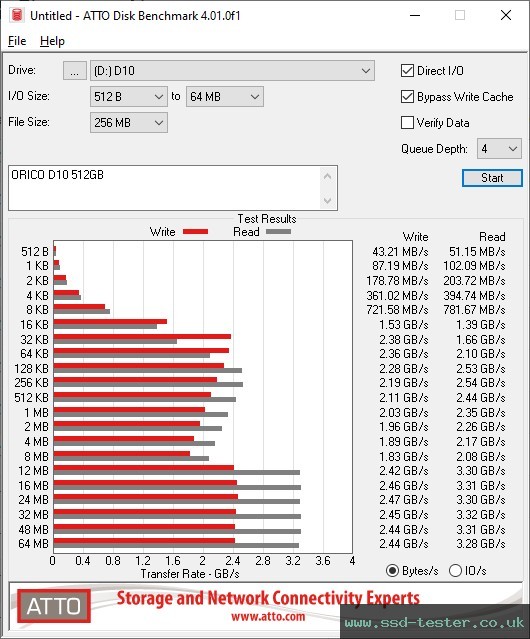530x639 pixels.
Task: Click the Transfer Rate - GB/s axis label
Action: click(190, 574)
